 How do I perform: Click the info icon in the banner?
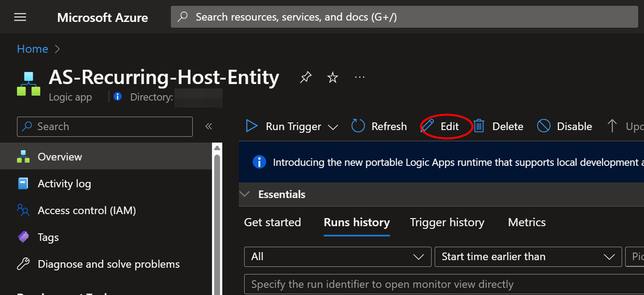(259, 162)
